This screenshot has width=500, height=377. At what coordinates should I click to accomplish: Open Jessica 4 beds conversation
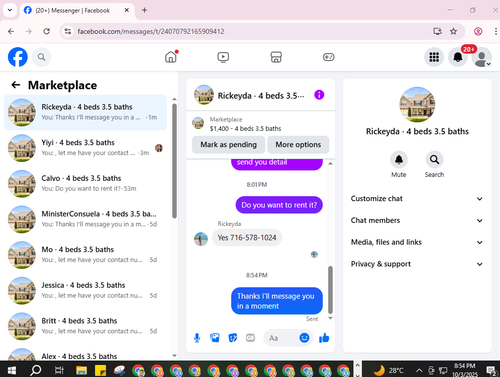(x=85, y=291)
